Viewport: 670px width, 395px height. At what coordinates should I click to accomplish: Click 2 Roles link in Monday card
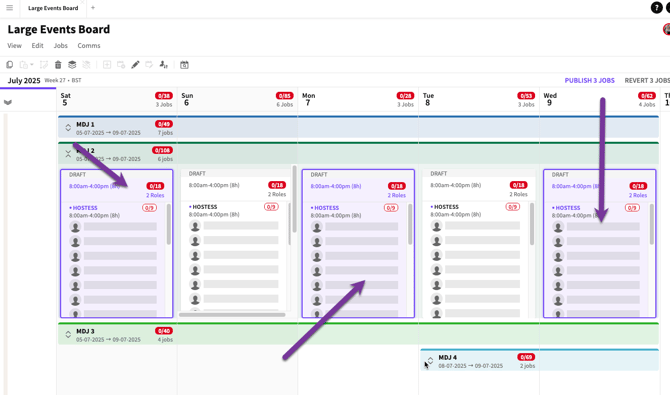pos(397,195)
